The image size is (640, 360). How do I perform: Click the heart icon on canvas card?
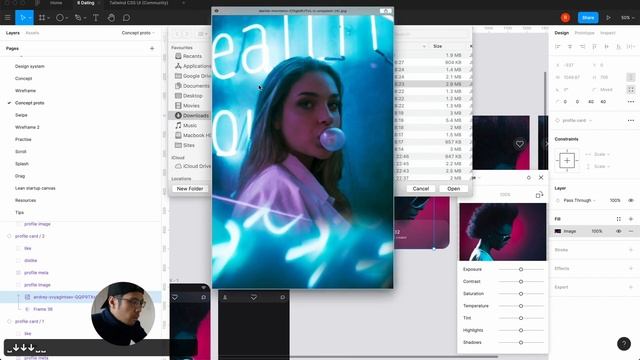tap(520, 144)
